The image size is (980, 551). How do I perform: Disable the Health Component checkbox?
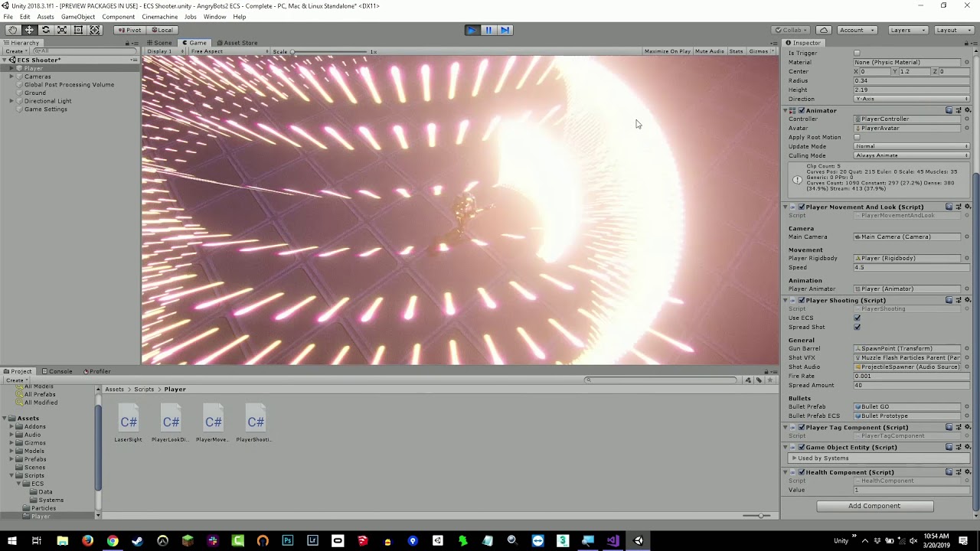(x=802, y=472)
